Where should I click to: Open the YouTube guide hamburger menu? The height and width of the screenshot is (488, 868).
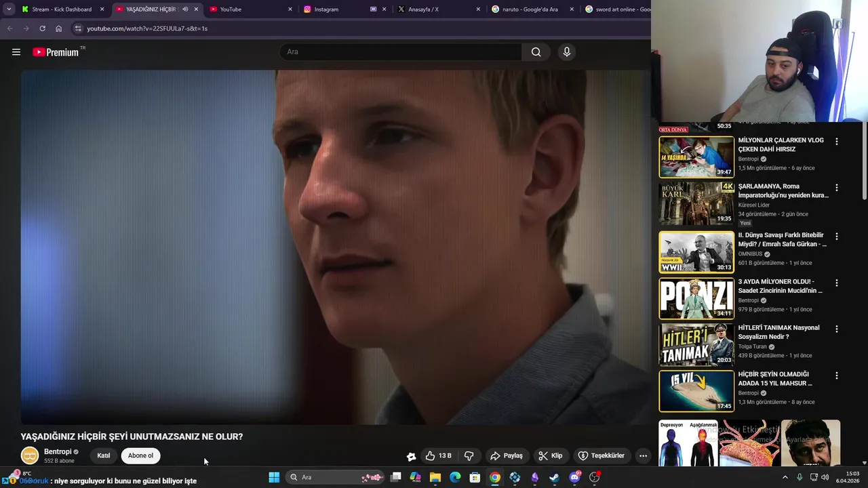point(16,52)
